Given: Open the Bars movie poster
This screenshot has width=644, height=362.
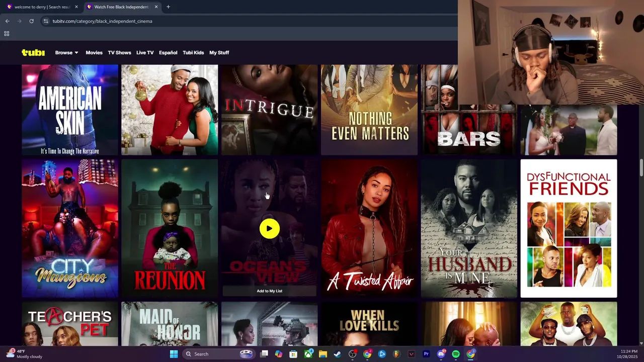Looking at the screenshot, I should tap(469, 110).
